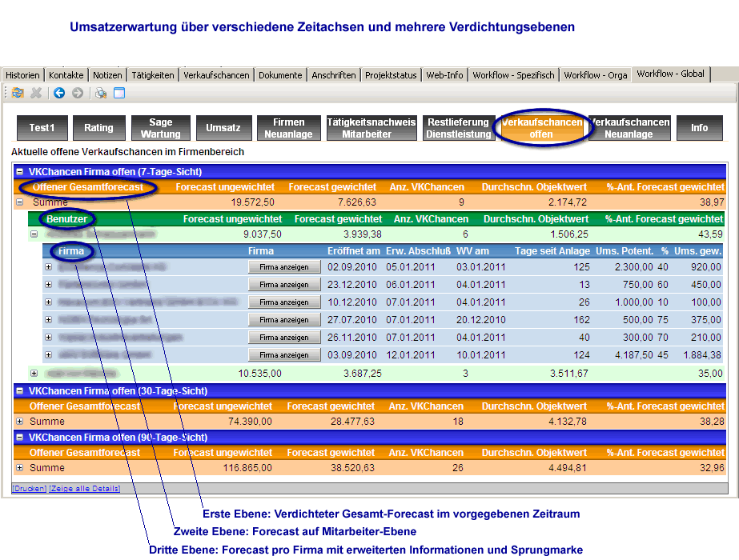The image size is (739, 560).
Task: Go back with the blue arrow icon
Action: (59, 93)
